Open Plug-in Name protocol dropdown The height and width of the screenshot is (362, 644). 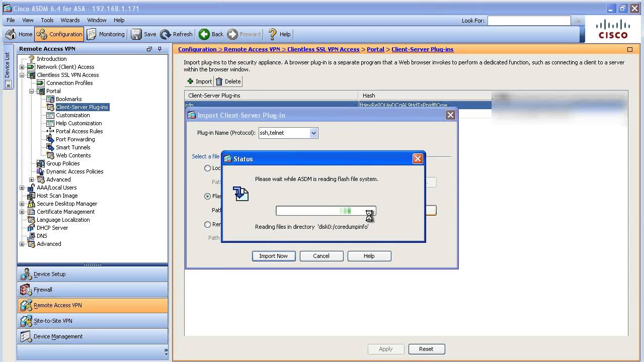point(313,133)
